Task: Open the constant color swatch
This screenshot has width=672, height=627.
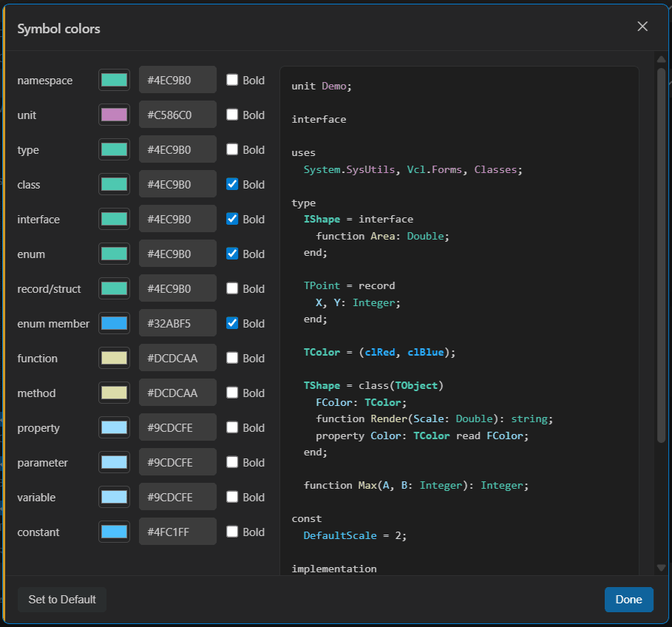Action: click(x=114, y=532)
